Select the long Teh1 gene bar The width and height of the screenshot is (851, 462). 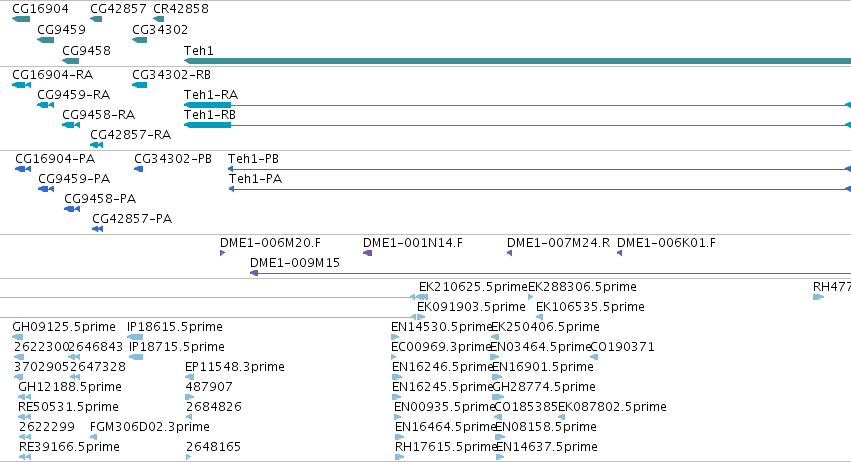517,61
